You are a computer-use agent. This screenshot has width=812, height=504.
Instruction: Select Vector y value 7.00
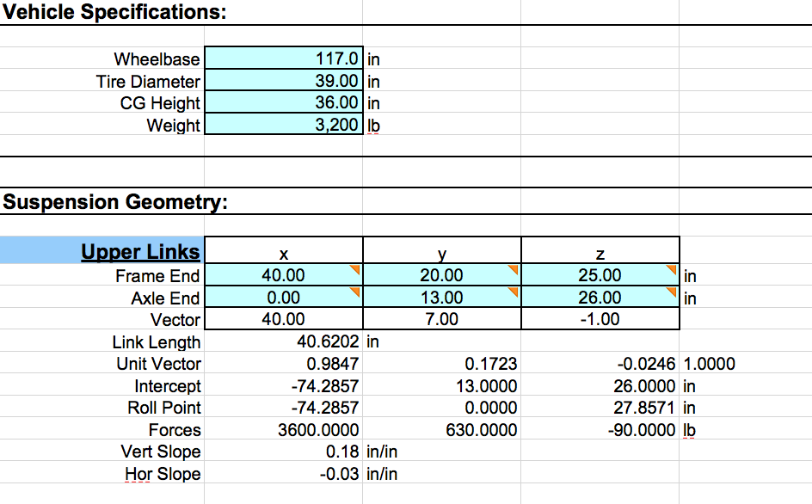442,318
